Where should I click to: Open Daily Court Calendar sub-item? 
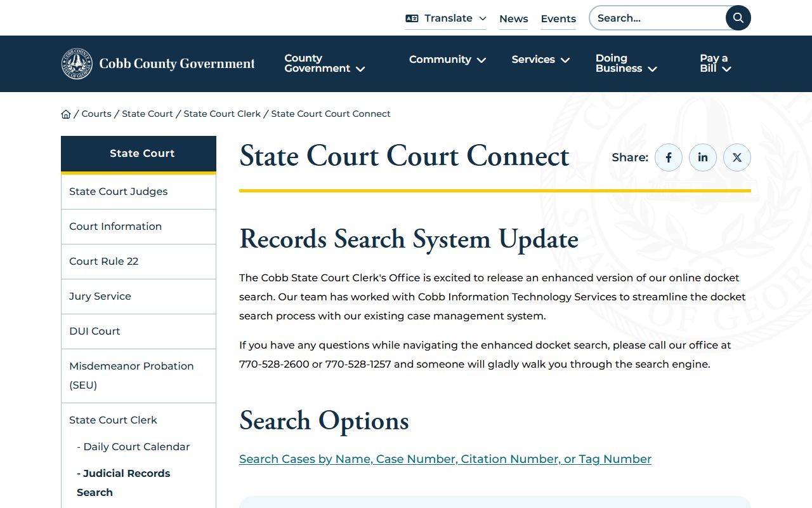point(133,447)
